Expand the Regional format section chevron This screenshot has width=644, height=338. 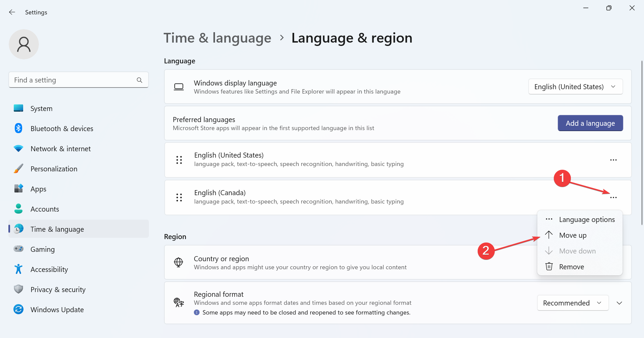[x=620, y=303]
